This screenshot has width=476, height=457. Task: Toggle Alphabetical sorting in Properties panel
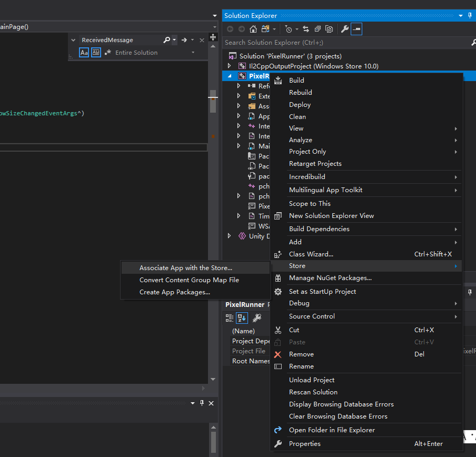pos(242,318)
